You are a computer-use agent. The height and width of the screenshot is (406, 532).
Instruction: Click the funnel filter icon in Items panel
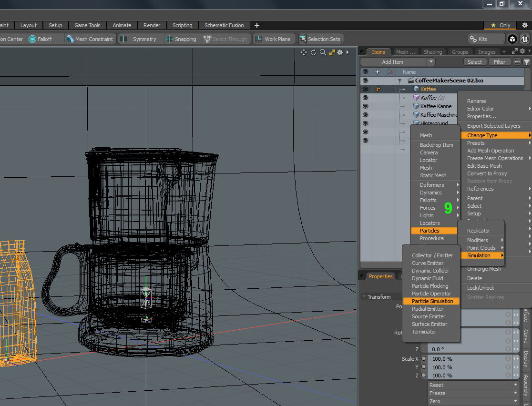click(x=526, y=62)
